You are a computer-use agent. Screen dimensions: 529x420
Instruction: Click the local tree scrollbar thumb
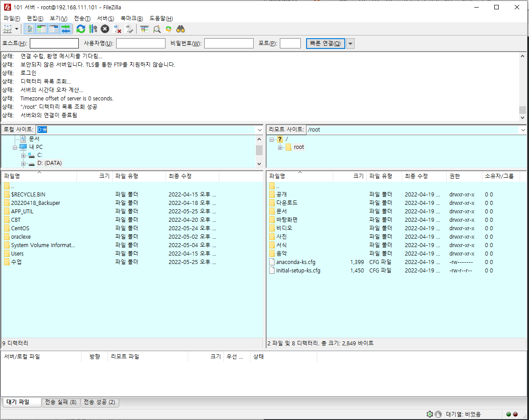click(x=259, y=150)
